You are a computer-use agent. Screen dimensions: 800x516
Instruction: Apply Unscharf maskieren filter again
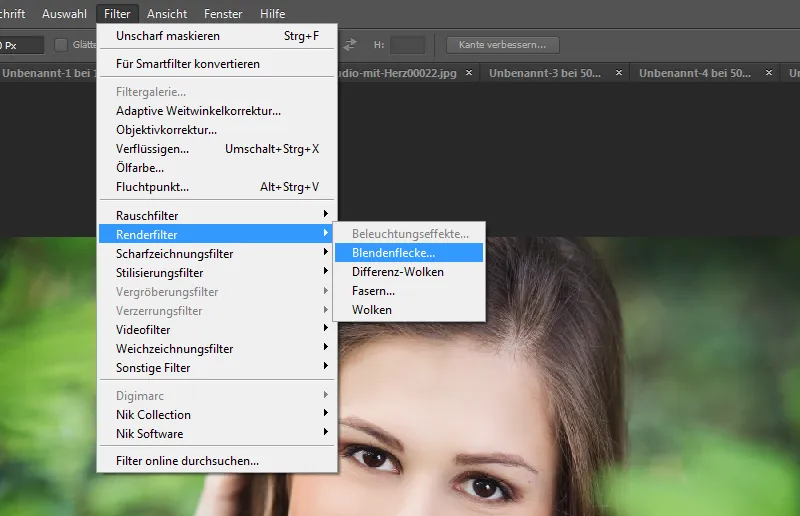coord(217,36)
